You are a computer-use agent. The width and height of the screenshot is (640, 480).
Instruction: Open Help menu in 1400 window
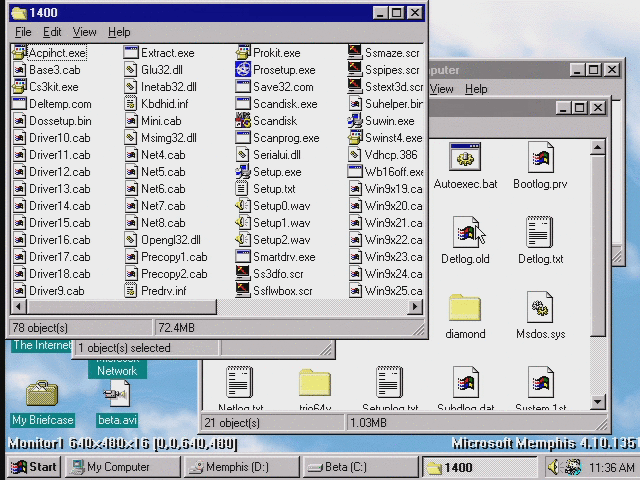click(119, 32)
